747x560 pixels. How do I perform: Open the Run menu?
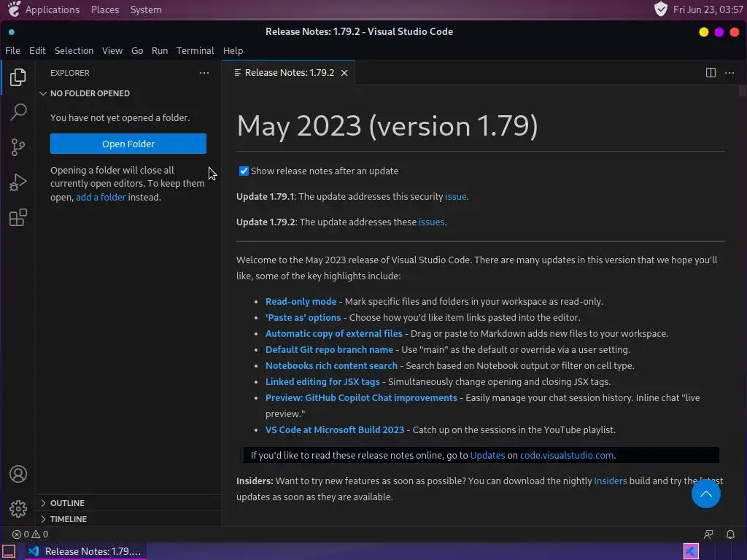[x=160, y=50]
